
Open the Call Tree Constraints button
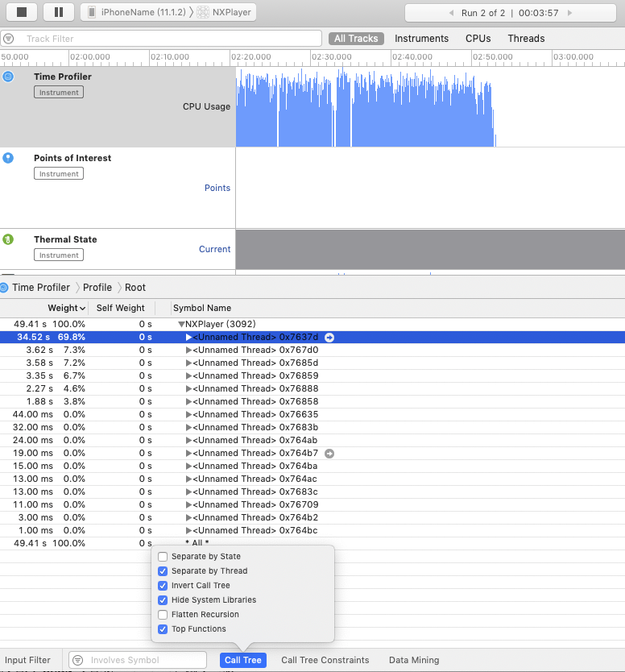pos(325,660)
